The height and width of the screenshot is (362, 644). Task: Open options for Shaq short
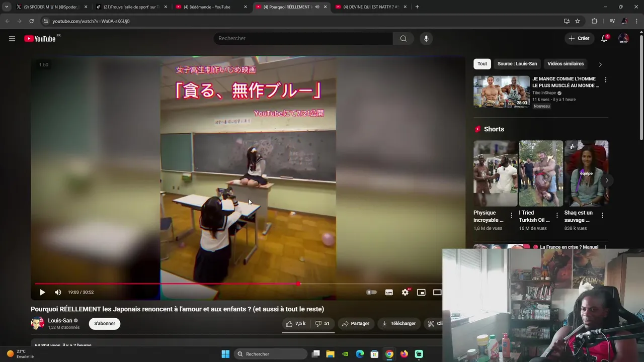pos(602,215)
